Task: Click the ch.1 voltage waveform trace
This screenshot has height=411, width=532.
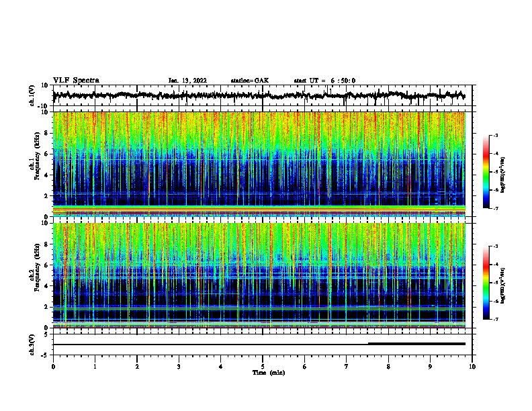Action: pyautogui.click(x=259, y=95)
